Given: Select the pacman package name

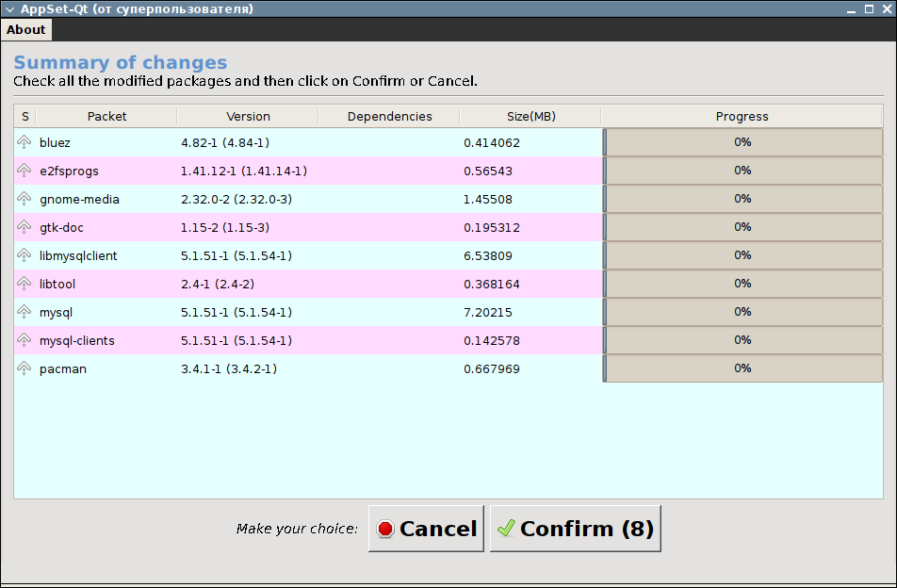Looking at the screenshot, I should coord(63,369).
